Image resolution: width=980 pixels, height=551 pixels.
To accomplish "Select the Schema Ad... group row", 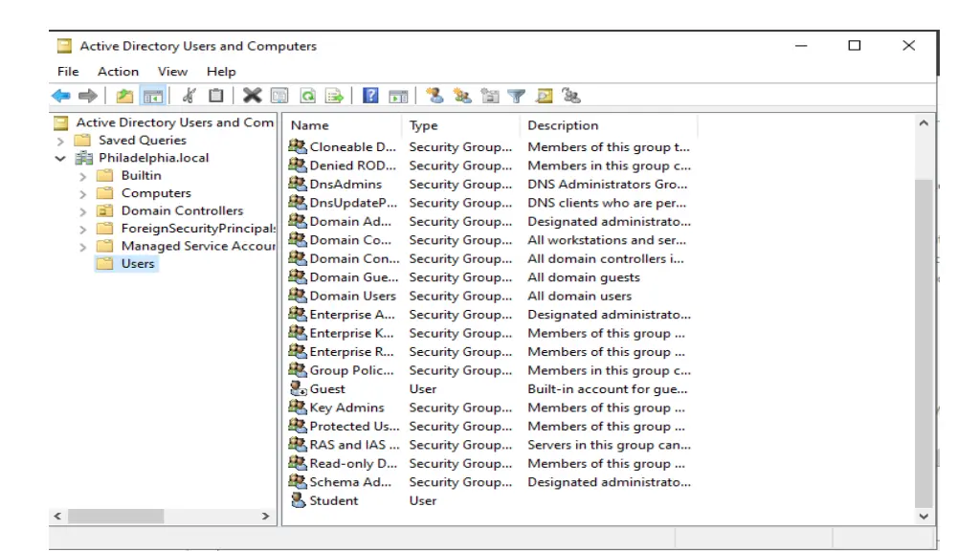I will [x=491, y=482].
